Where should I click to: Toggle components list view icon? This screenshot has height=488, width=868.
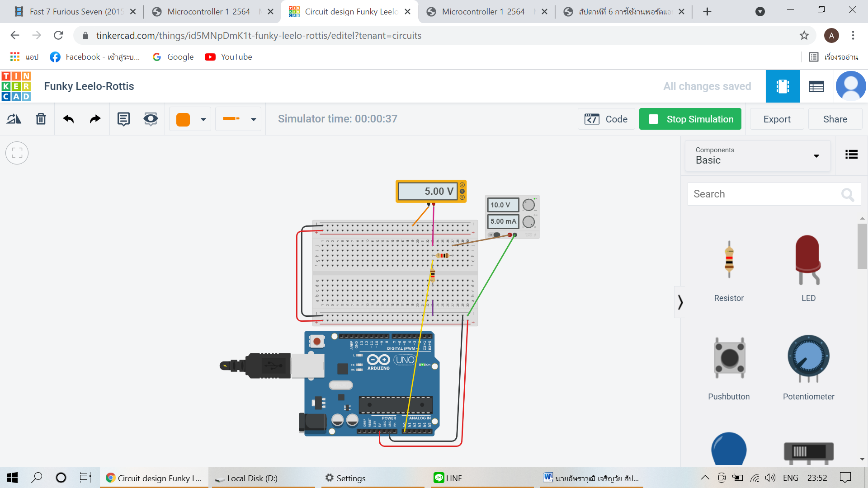click(x=851, y=155)
